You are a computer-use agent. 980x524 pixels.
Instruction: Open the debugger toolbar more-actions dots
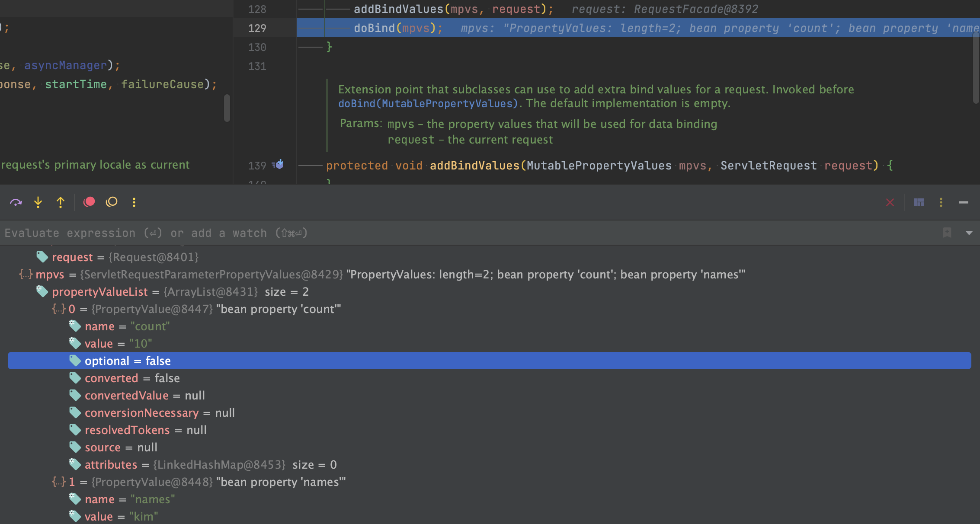tap(134, 202)
